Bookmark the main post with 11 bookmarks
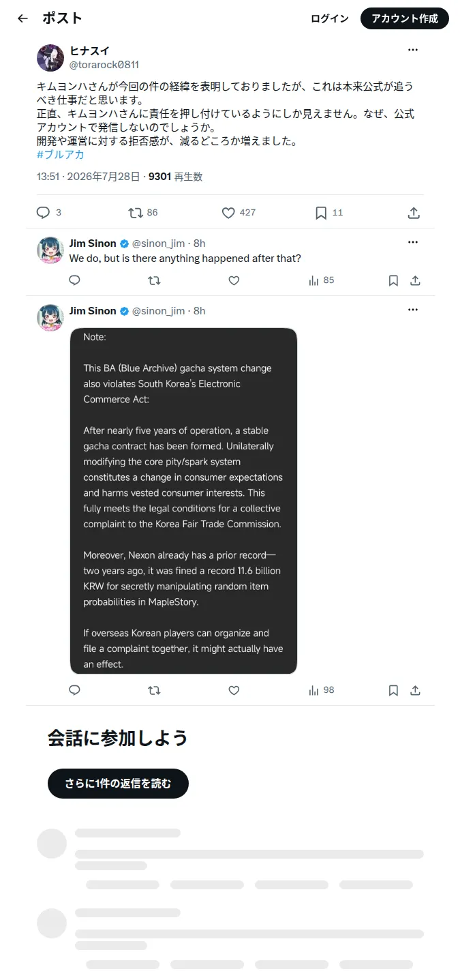Viewport: 460px width, 980px height. (x=321, y=213)
